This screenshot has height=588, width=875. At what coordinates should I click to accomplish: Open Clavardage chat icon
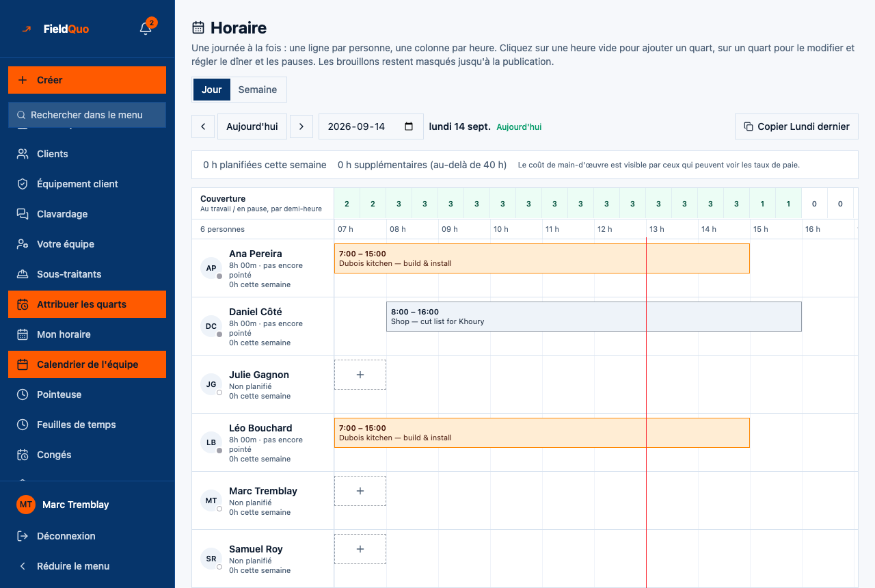click(23, 214)
